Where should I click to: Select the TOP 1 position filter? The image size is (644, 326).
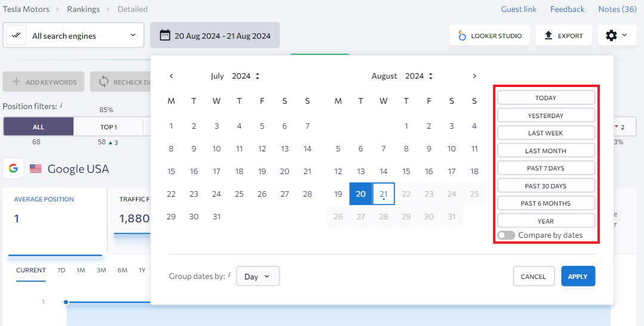[109, 127]
